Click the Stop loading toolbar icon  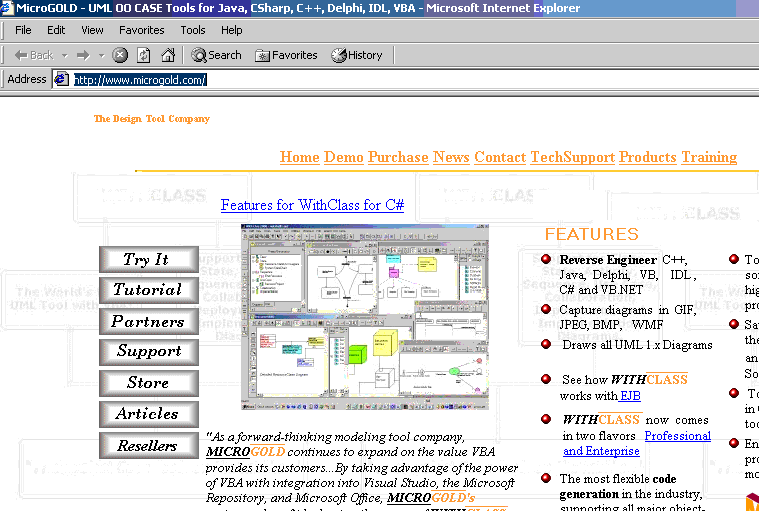[120, 55]
